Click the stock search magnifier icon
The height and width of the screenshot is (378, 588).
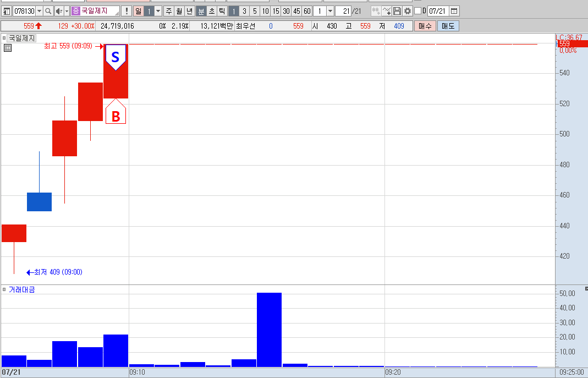coord(48,11)
